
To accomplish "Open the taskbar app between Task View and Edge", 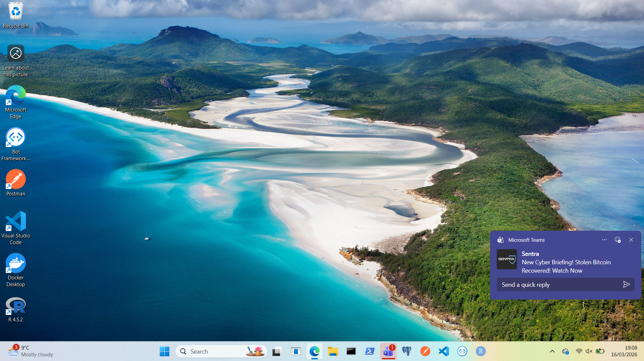I will [x=296, y=351].
